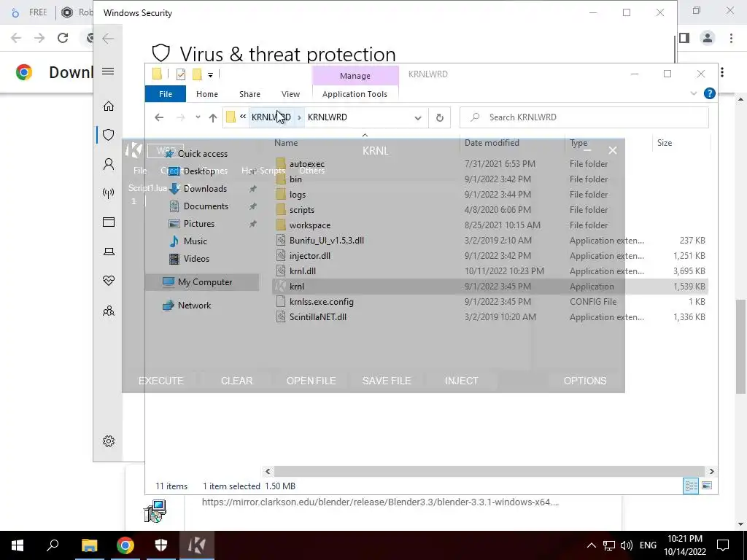Screen dimensions: 747x560
Task: Open Device performance & health heart icon
Action: point(109,281)
